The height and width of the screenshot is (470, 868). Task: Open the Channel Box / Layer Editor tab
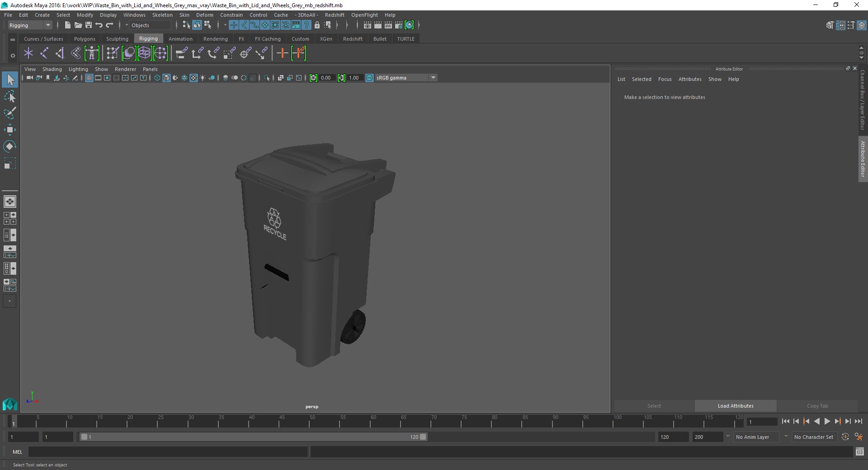coord(863,100)
